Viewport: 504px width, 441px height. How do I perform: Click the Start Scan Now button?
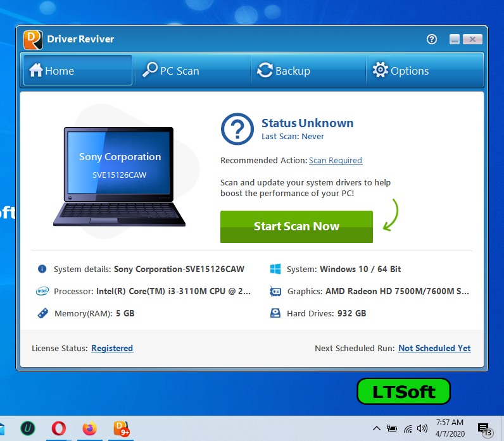pyautogui.click(x=296, y=227)
